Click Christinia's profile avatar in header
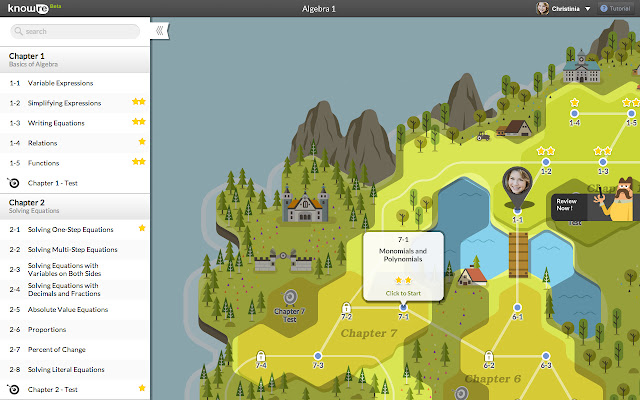 click(542, 8)
